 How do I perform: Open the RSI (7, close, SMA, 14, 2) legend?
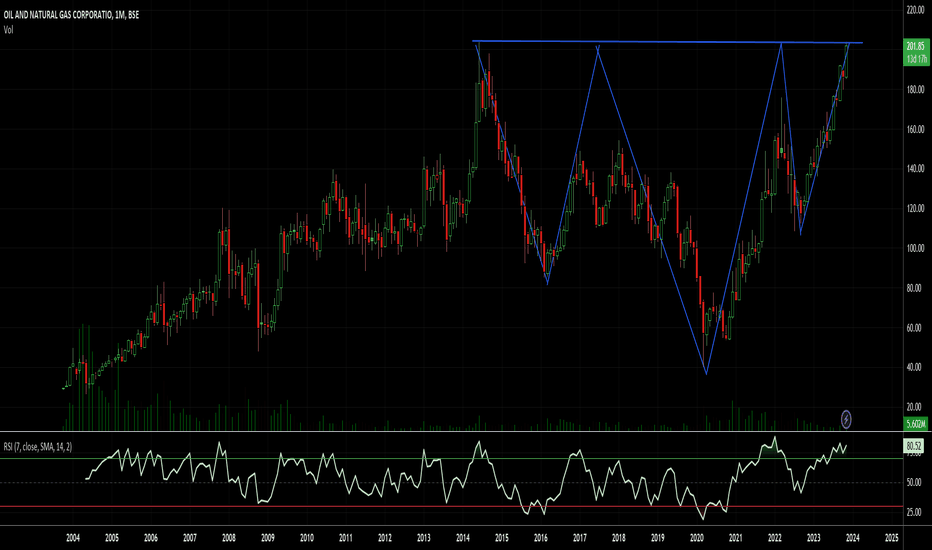[x=37, y=447]
